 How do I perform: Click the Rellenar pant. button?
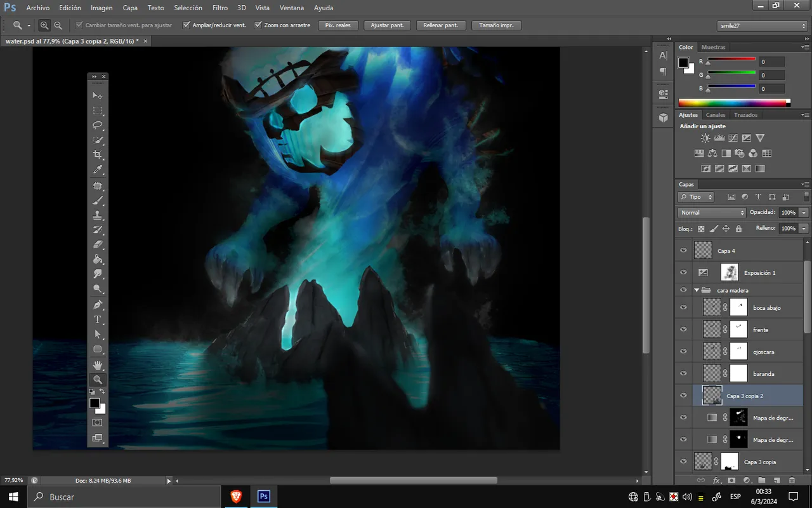pyautogui.click(x=441, y=25)
